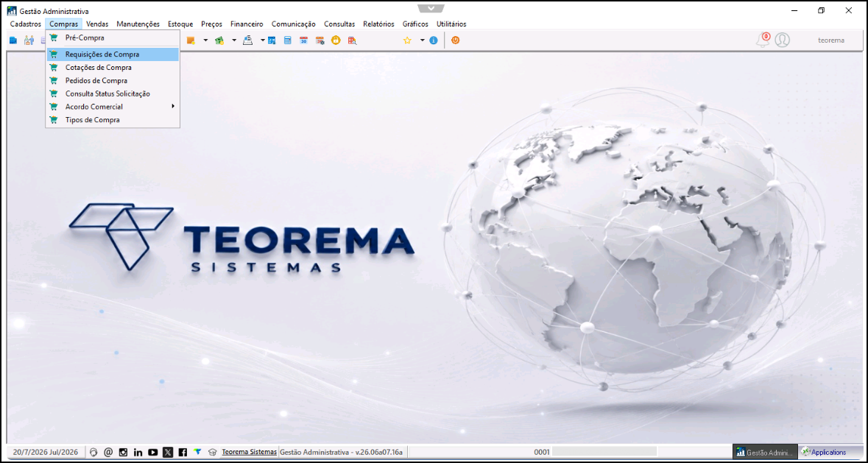Click the calendar 30 toolbar icon
This screenshot has width=868, height=463.
tap(303, 40)
